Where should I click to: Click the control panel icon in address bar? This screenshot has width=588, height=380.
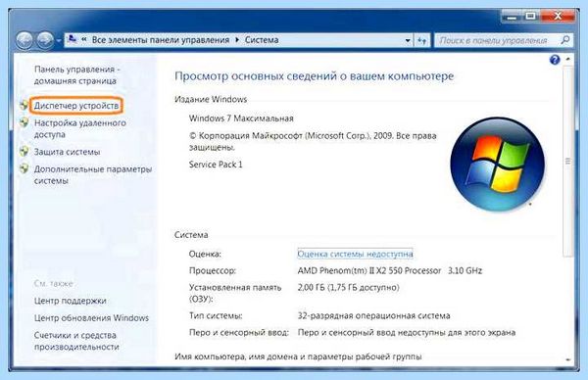[73, 39]
